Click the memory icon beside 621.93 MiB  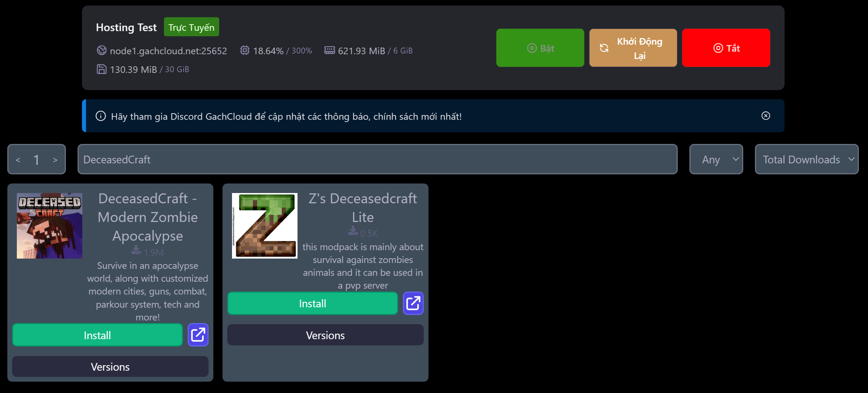pyautogui.click(x=329, y=50)
